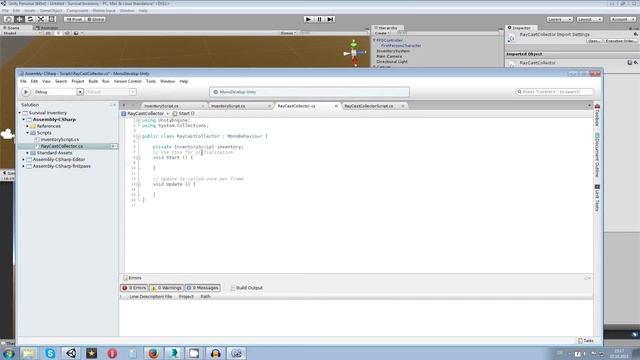Image resolution: width=640 pixels, height=360 pixels.
Task: Click Execution Order button in Inspector
Action: pos(620,41)
